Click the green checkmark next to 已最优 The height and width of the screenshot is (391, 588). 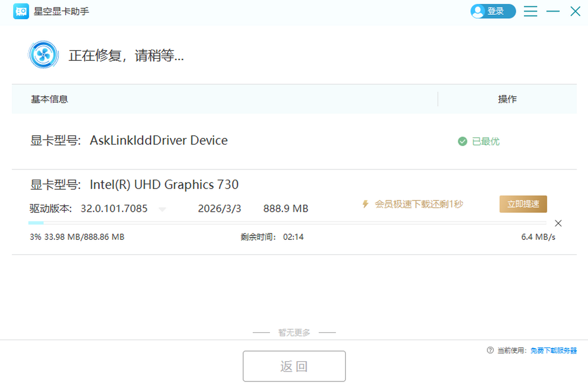(x=462, y=141)
